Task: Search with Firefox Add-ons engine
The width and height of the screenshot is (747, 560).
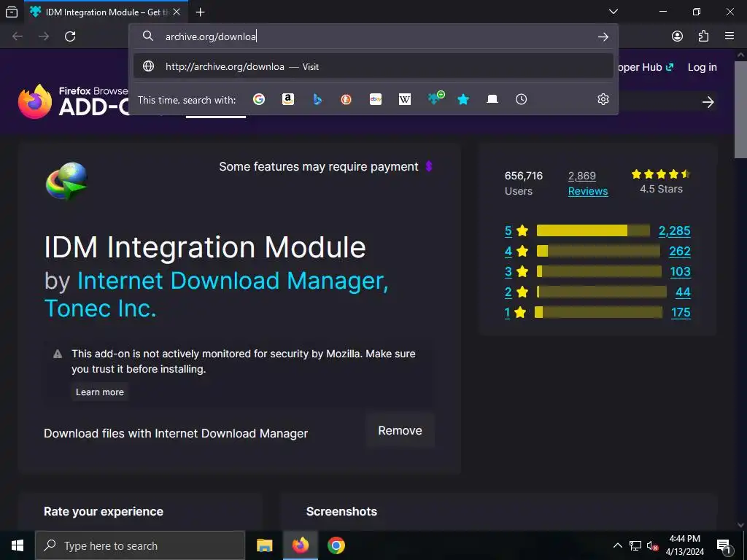Action: [435, 98]
